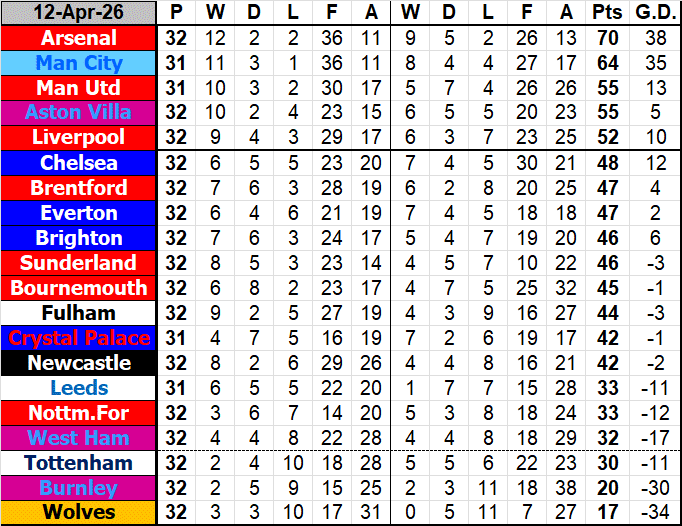
Task: Select the Wolves team cell
Action: coord(79,513)
